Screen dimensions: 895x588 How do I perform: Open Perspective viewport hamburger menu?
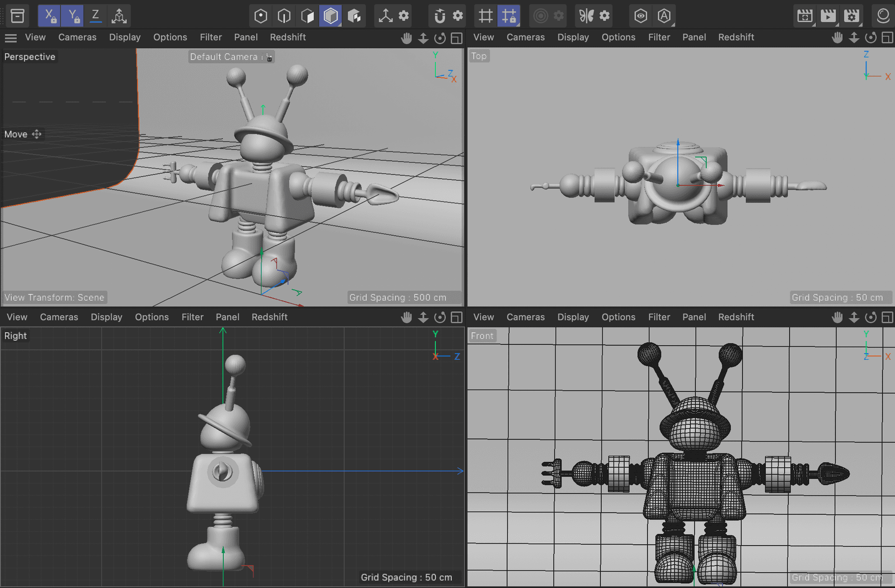[x=11, y=38]
